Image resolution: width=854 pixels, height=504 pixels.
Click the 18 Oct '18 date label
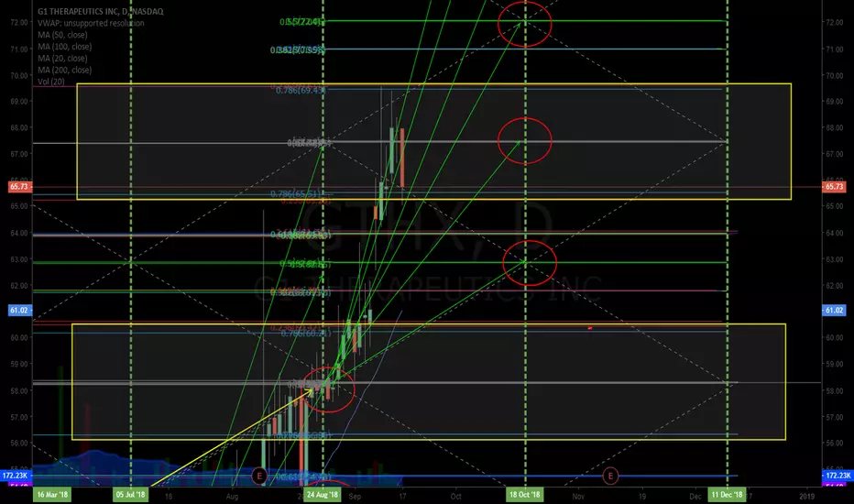click(x=525, y=495)
